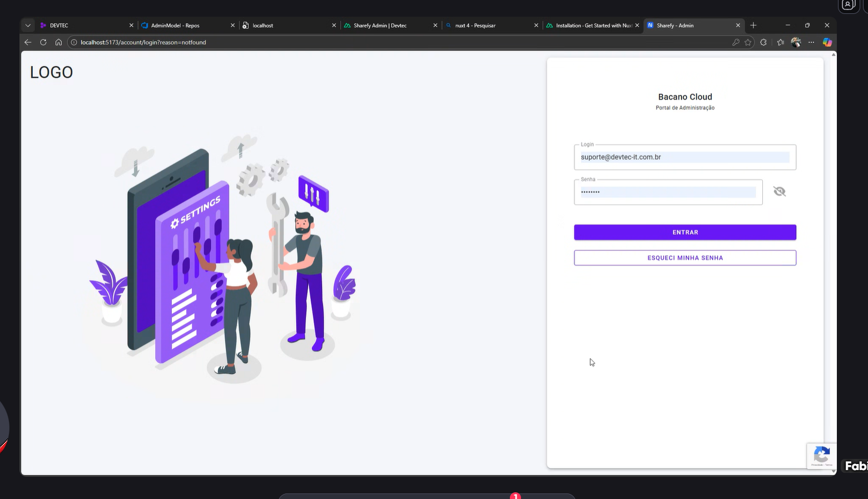Viewport: 868px width, 499px height.
Task: Go to the browser home page
Action: tap(58, 42)
